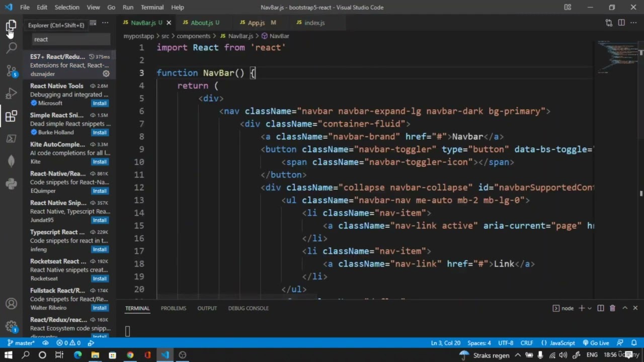Switch to the PROBLEMS panel tab
The image size is (644, 362).
174,308
